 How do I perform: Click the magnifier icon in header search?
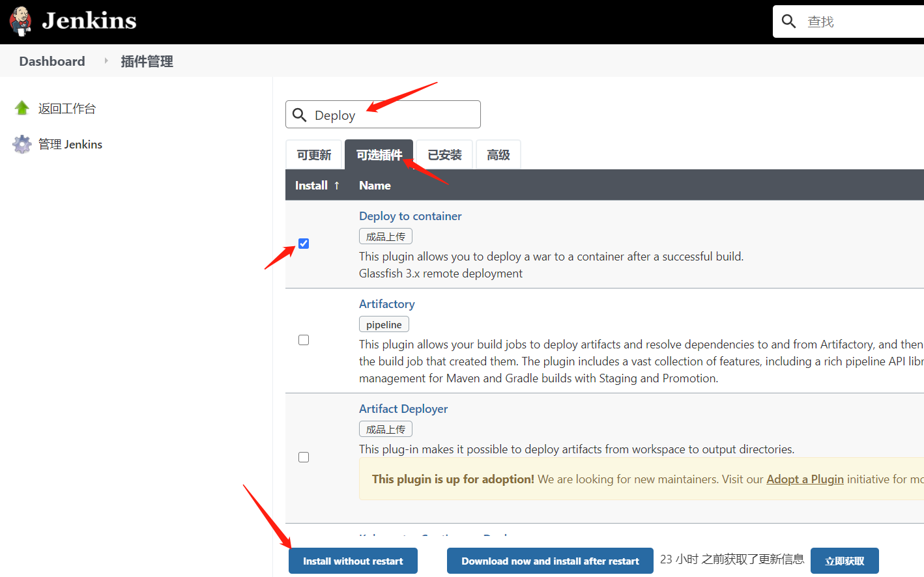(788, 21)
